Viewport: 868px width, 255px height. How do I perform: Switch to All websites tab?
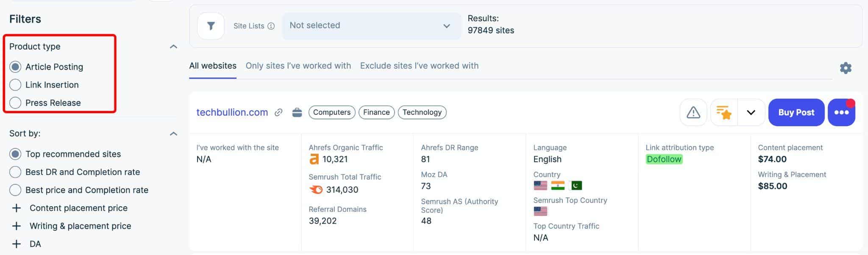point(213,66)
